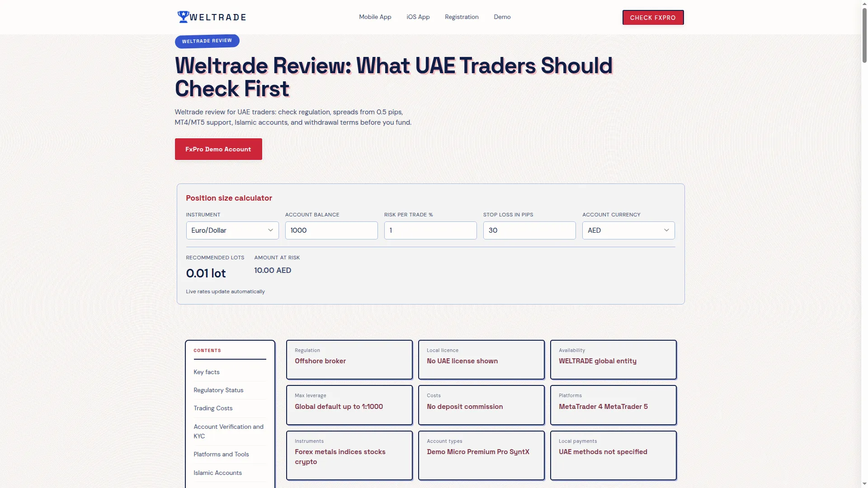Open the Instrument dropdown showing Euro/Dollar
This screenshot has height=488, width=868.
click(232, 230)
